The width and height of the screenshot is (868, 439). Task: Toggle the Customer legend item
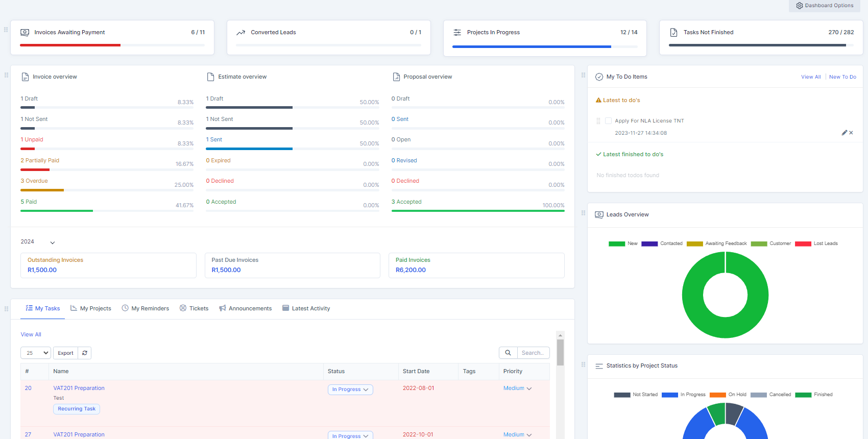click(x=771, y=243)
